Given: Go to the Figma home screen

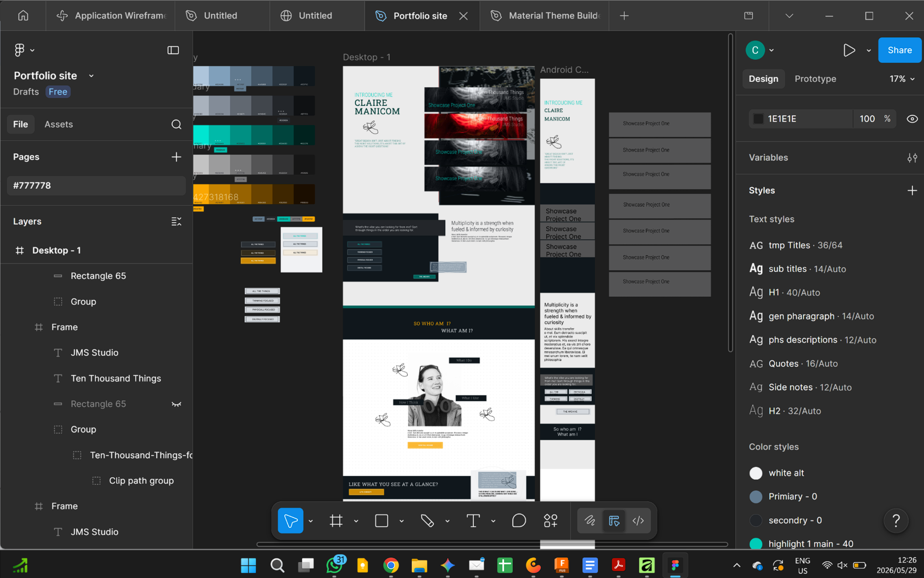Looking at the screenshot, I should coord(23,16).
